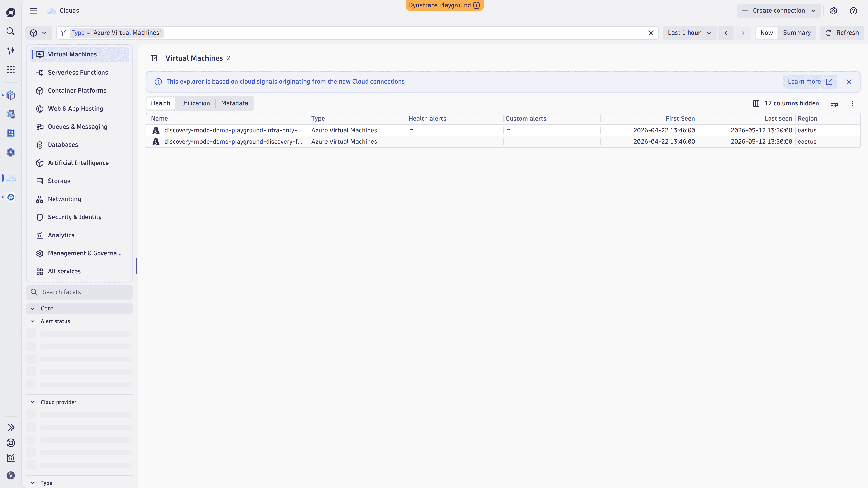The height and width of the screenshot is (488, 868).
Task: Select Storage in sidebar
Action: tap(80, 181)
